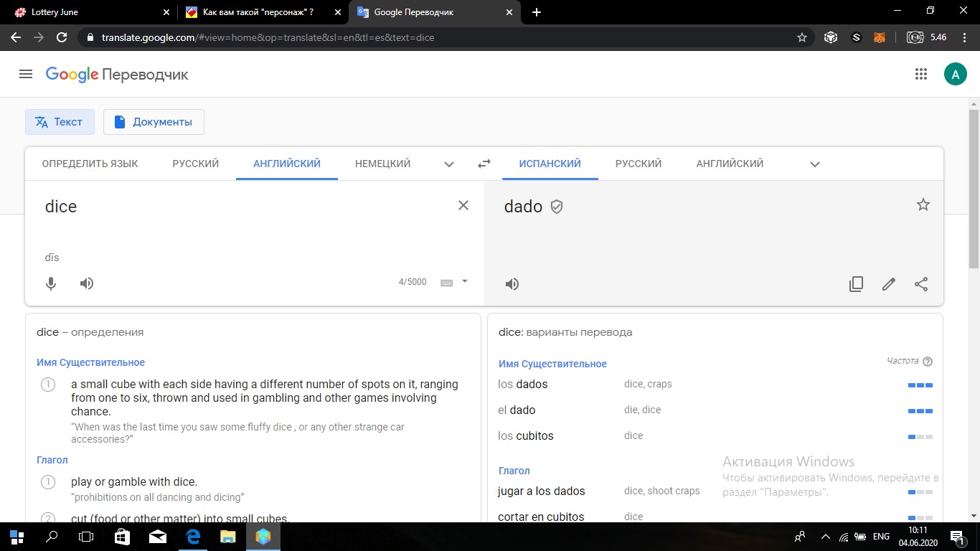The image size is (980, 551).
Task: Click the translation variant 'el dado'
Action: click(517, 410)
